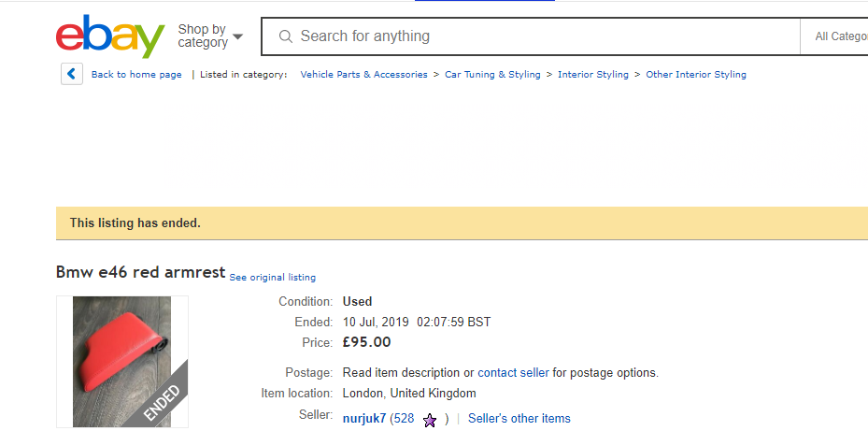Image resolution: width=868 pixels, height=431 pixels.
Task: Click See original listing link
Action: click(272, 277)
